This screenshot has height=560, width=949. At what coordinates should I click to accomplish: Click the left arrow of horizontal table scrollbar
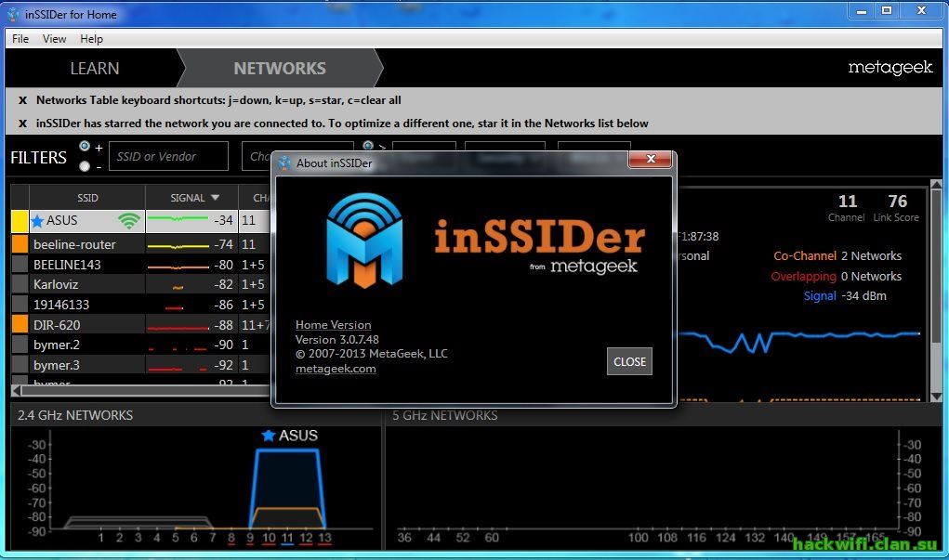[x=17, y=391]
